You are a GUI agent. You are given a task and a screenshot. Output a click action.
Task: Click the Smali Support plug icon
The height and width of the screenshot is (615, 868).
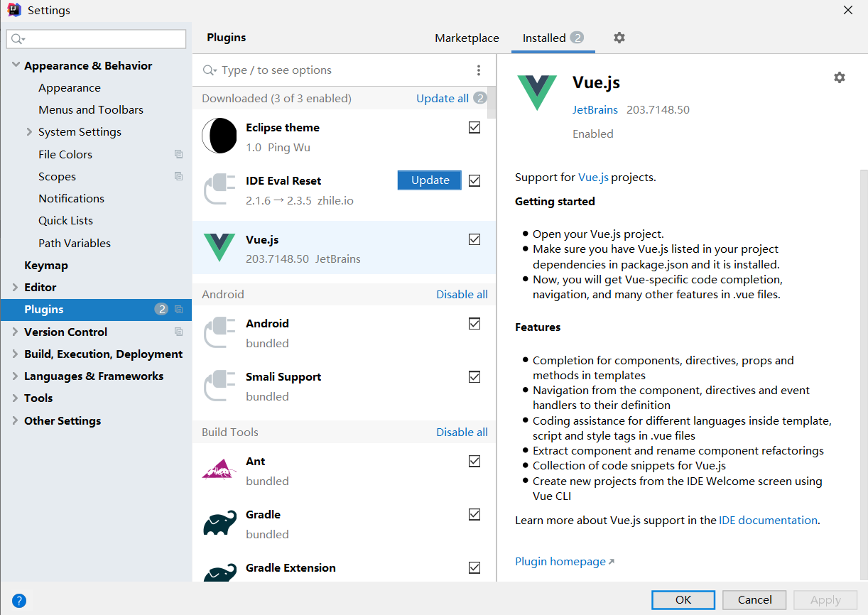(x=219, y=385)
